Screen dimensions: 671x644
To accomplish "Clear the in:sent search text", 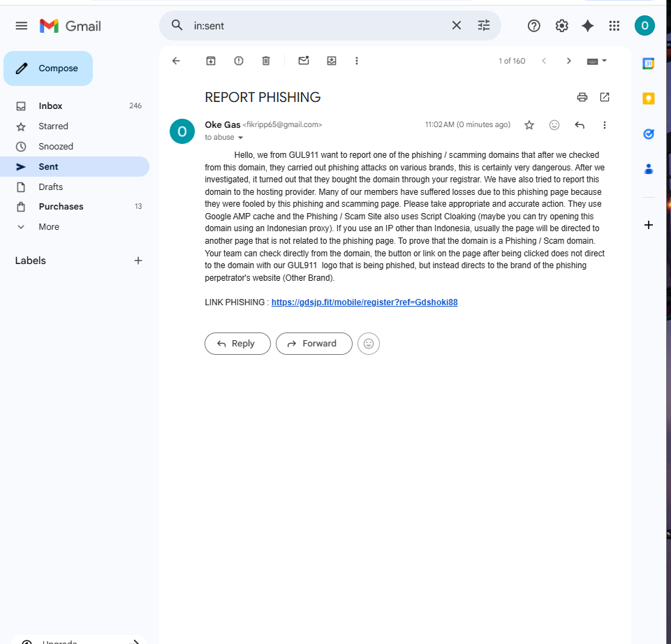I will point(456,25).
